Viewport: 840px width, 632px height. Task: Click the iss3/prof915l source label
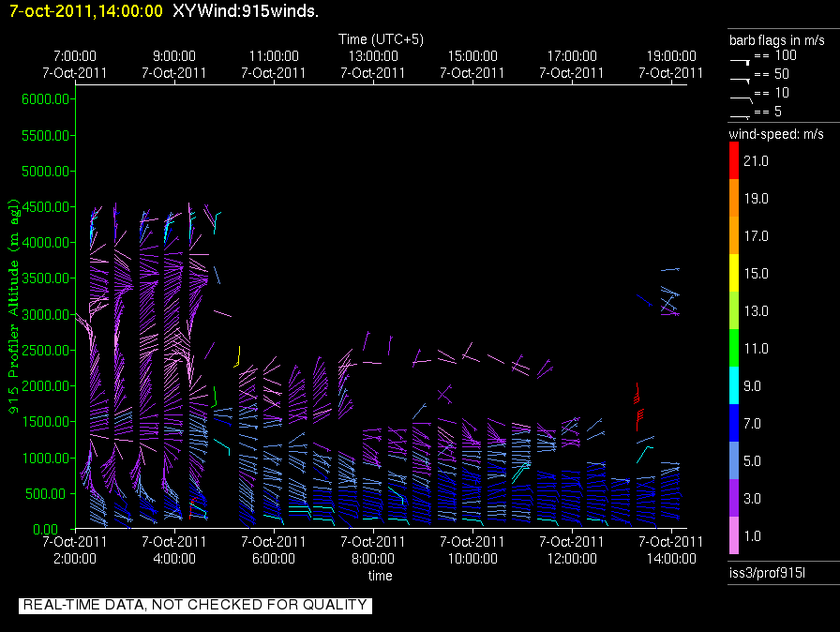coord(767,573)
